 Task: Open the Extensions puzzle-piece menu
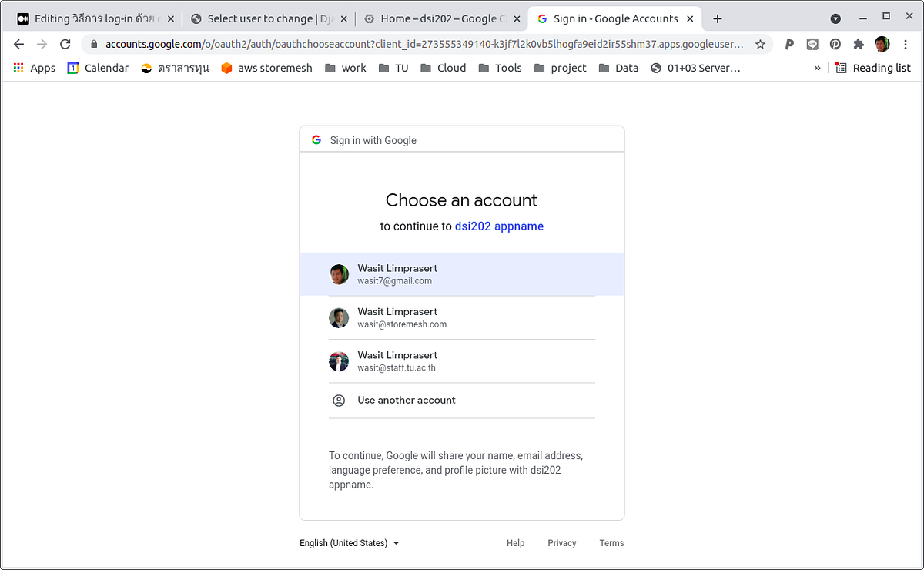coord(859,45)
